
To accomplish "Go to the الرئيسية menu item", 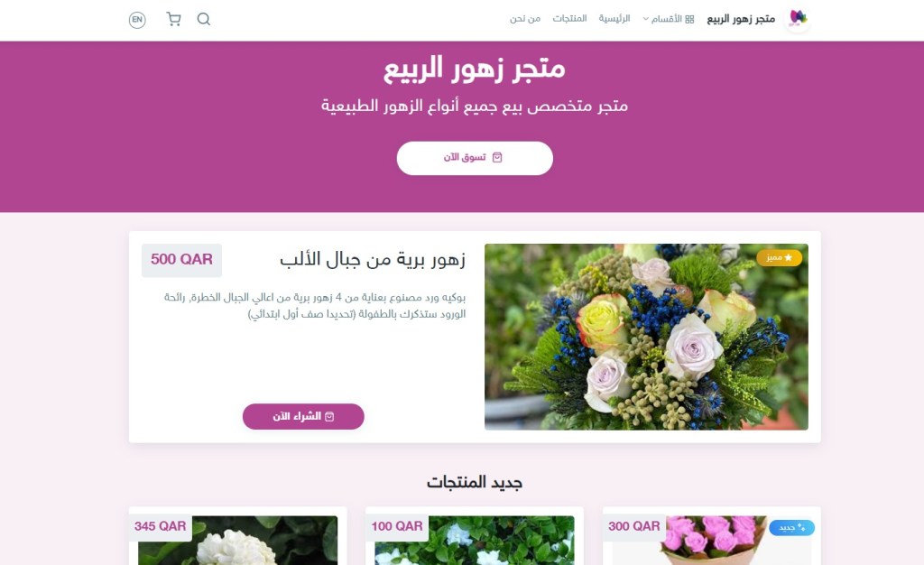I will point(614,19).
